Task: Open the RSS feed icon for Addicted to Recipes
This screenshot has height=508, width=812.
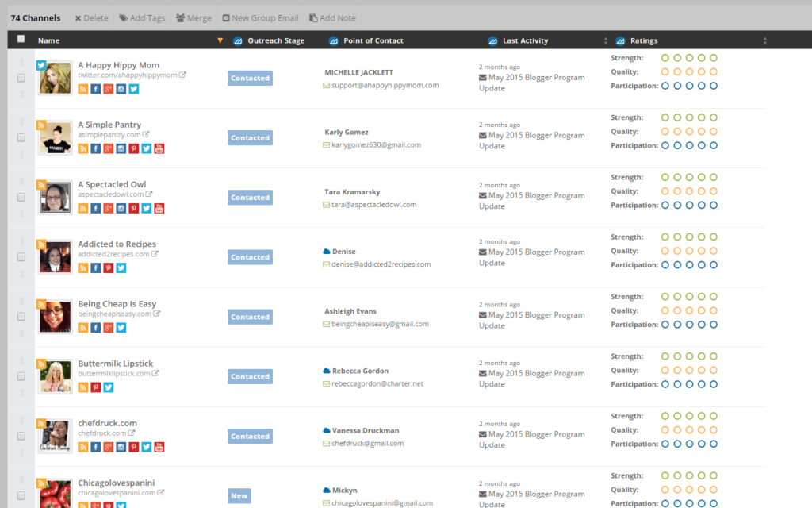Action: [83, 267]
